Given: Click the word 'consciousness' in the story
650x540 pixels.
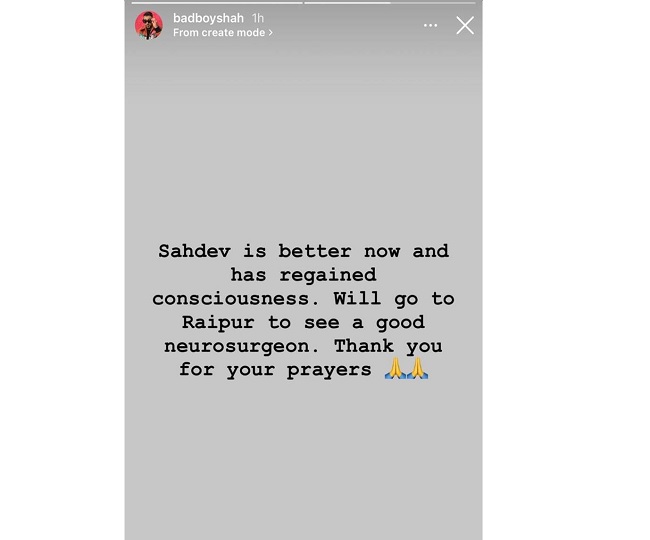Looking at the screenshot, I should pos(236,299).
